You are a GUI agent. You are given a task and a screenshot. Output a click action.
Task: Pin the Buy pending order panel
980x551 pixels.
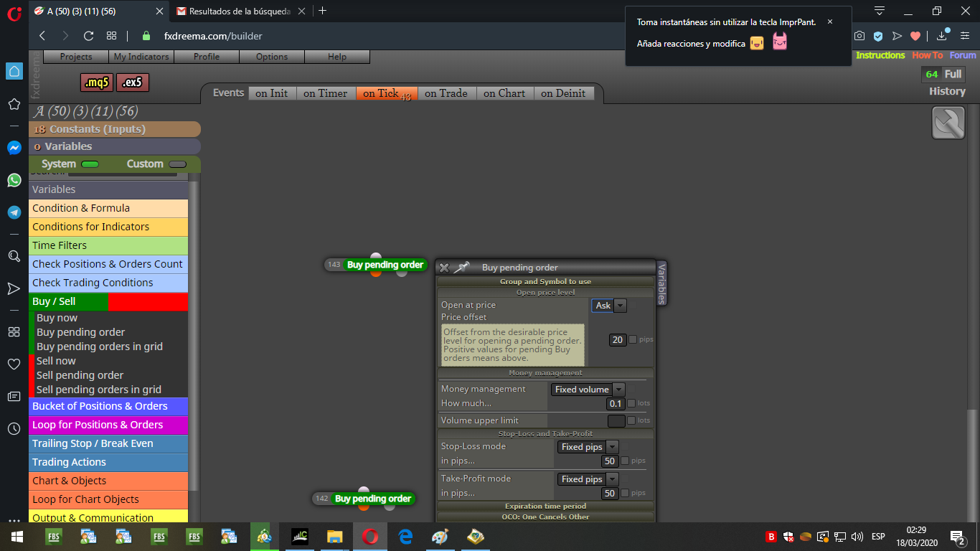pos(461,268)
